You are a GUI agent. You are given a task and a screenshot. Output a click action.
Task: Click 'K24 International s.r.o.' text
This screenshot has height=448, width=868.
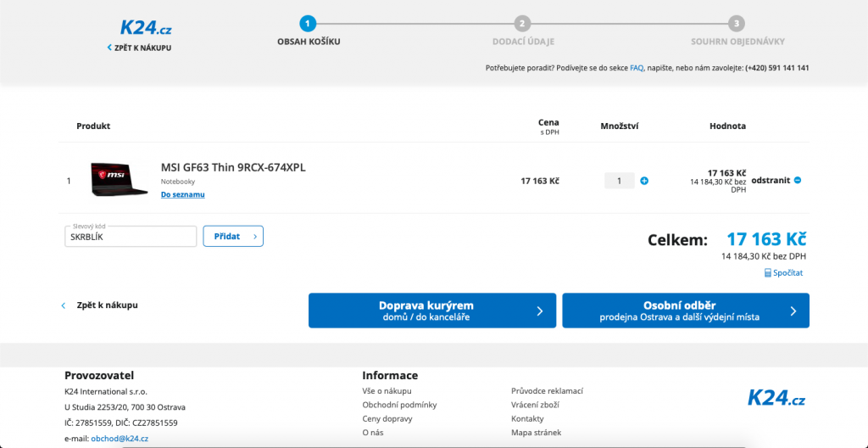[x=106, y=391]
